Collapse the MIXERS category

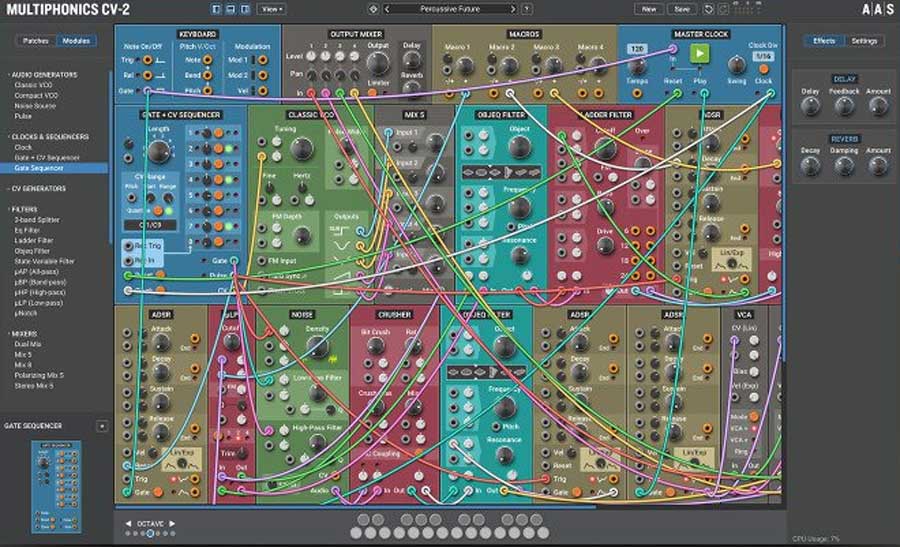24,333
